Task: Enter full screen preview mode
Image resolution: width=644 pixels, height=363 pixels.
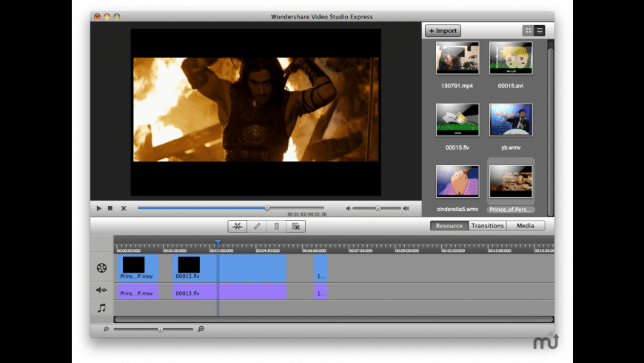Action: click(x=124, y=208)
